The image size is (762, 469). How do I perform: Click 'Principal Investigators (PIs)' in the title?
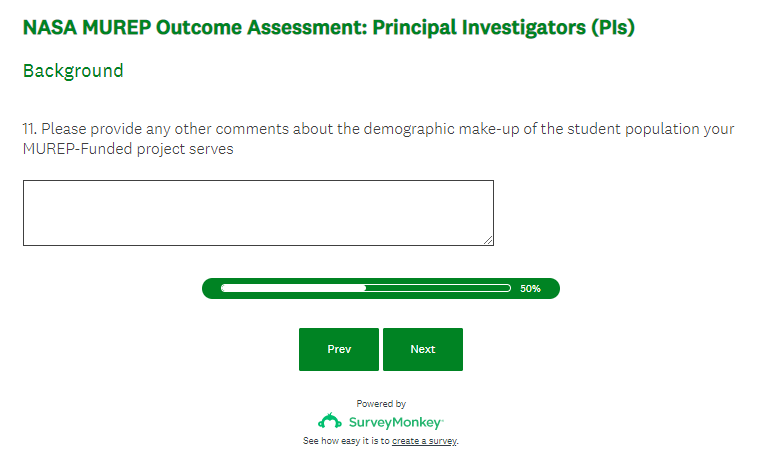tap(503, 27)
